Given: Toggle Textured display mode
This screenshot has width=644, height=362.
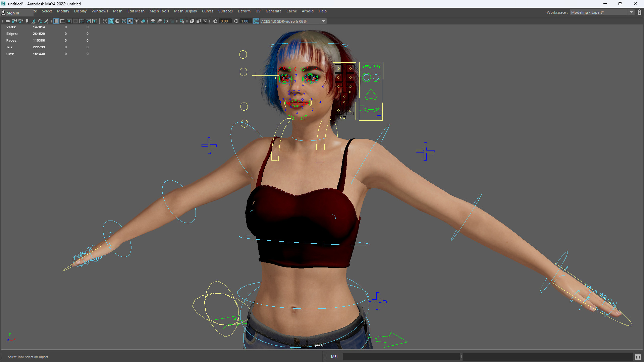Looking at the screenshot, I should coord(130,21).
